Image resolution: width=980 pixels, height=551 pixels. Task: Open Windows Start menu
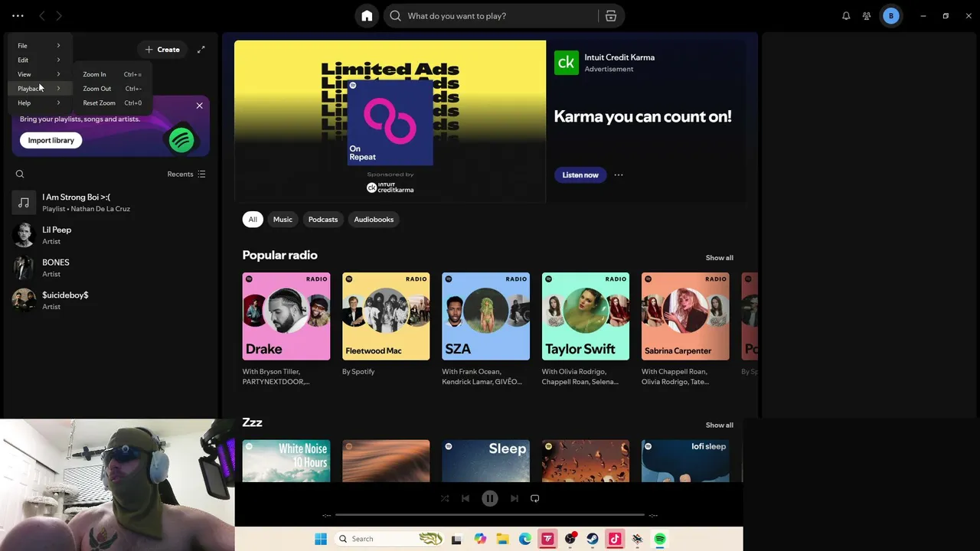[321, 539]
